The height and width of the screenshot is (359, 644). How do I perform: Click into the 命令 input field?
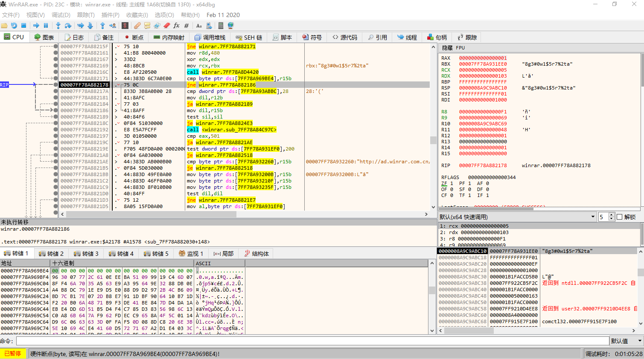[312, 341]
